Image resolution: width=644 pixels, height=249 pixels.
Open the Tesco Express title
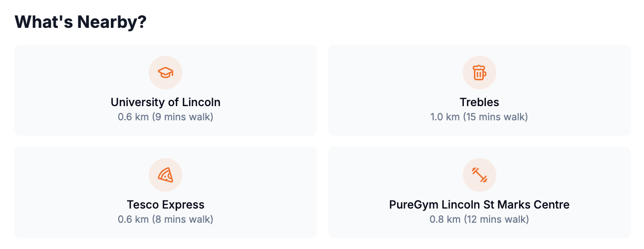pos(165,204)
